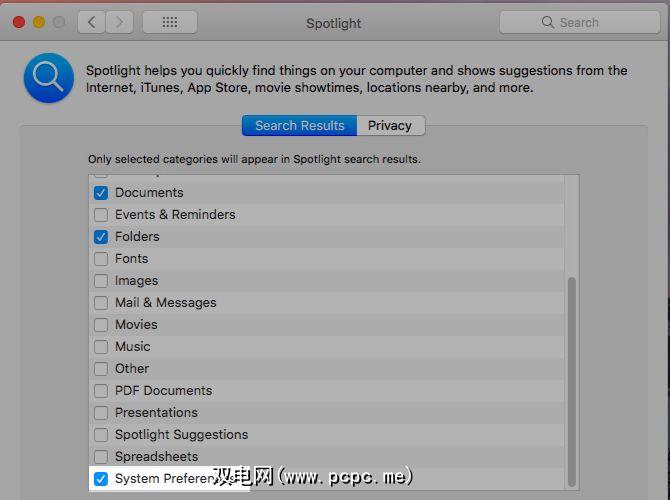Click the Search field in the toolbar

579,22
